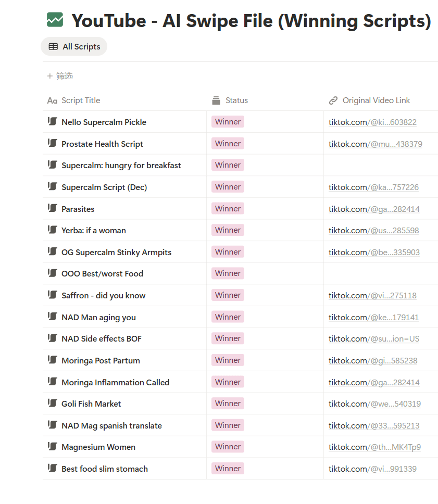Open the Original Video Link column menu

click(x=376, y=100)
